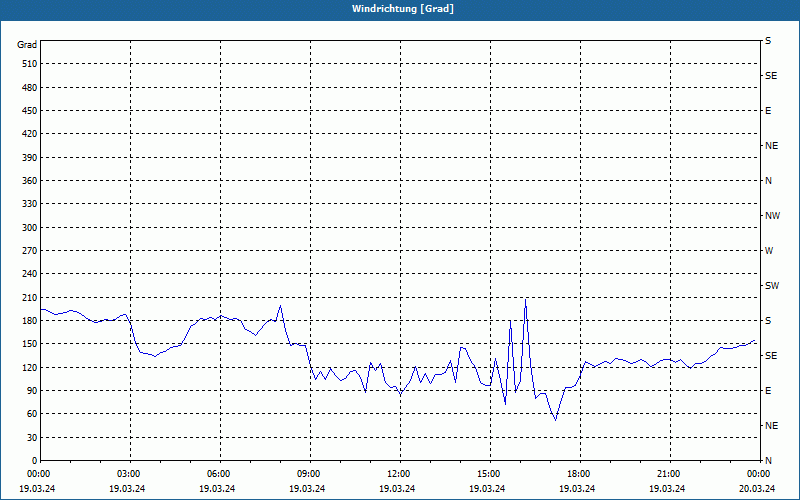Select the '19.03.24' date under 12:00

[397, 488]
